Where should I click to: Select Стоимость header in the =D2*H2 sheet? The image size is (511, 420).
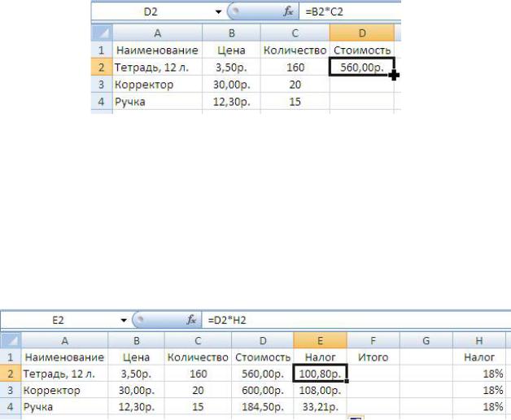pyautogui.click(x=263, y=357)
